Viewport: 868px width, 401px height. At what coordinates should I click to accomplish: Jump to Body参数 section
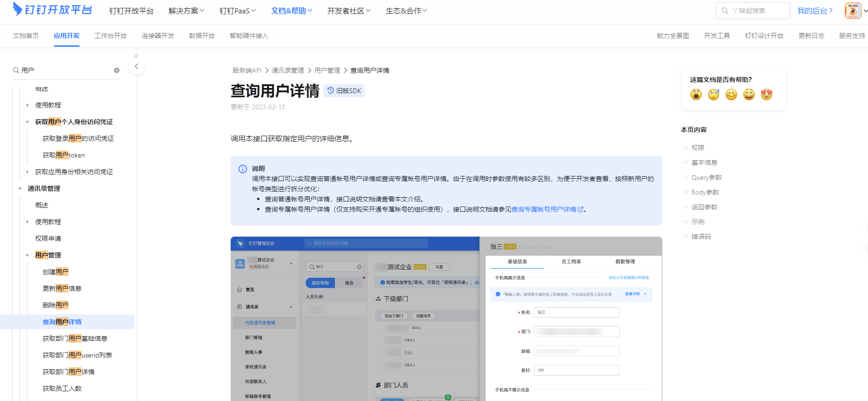pyautogui.click(x=705, y=192)
